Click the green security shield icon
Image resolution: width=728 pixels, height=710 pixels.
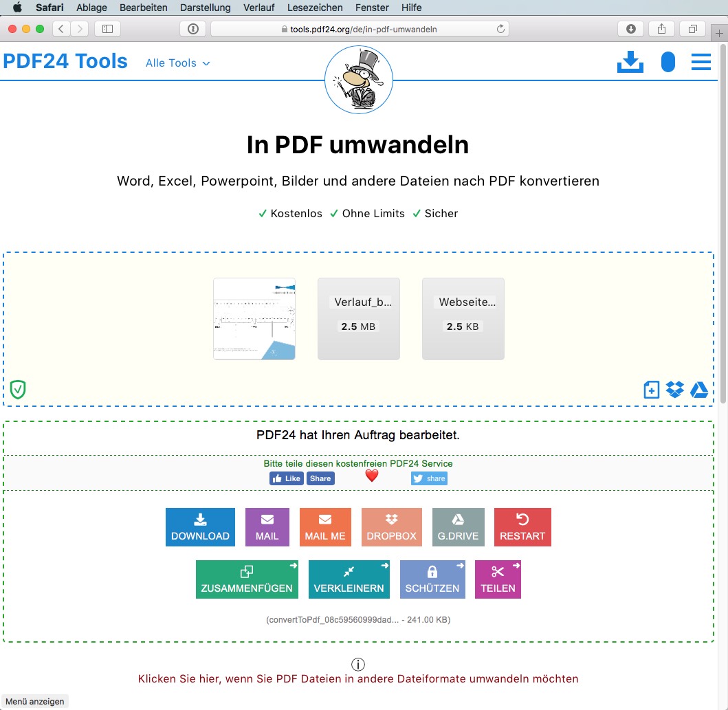click(18, 390)
